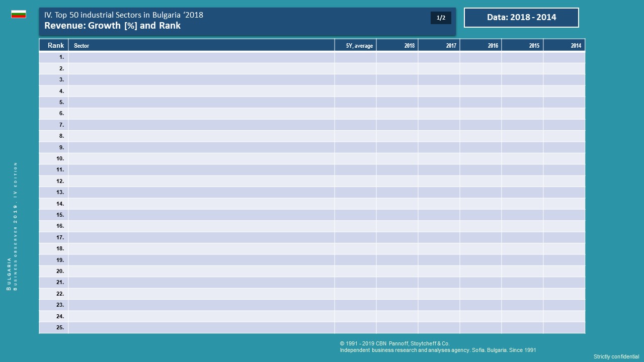Select the 2016 column header

click(x=480, y=45)
